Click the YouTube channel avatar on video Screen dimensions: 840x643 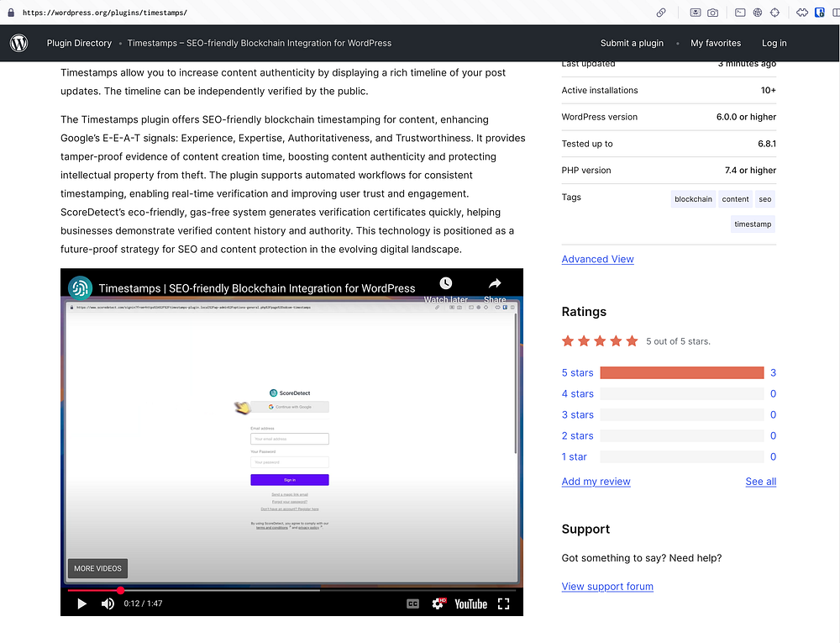81,288
